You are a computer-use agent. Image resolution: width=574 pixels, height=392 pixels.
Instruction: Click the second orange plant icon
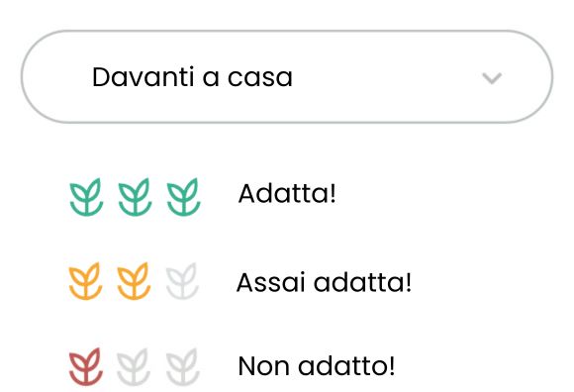pyautogui.click(x=134, y=281)
